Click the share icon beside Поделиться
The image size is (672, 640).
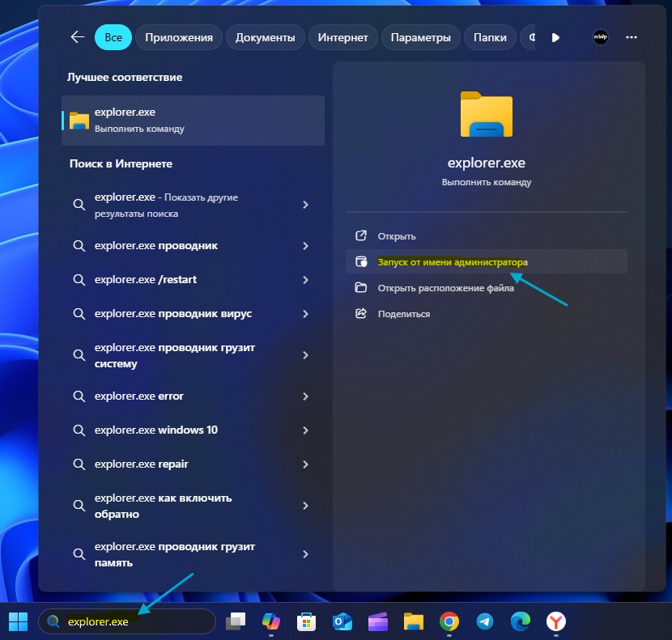coord(361,314)
